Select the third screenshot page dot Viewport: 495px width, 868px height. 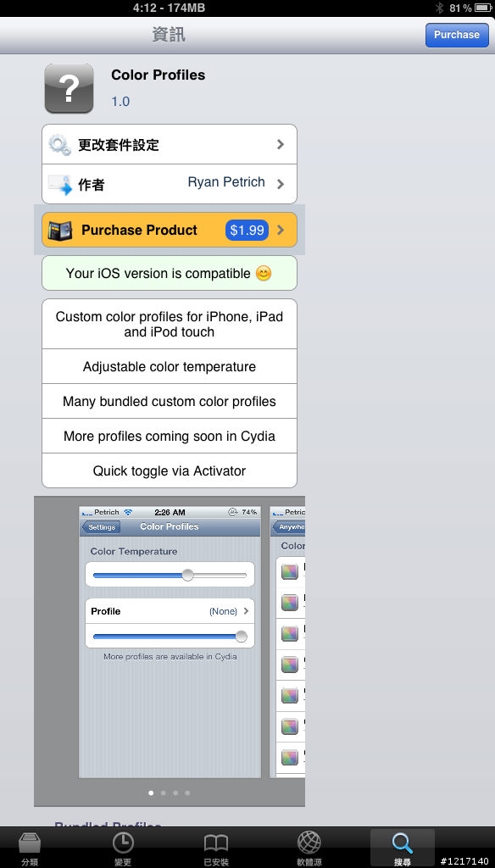tap(175, 793)
